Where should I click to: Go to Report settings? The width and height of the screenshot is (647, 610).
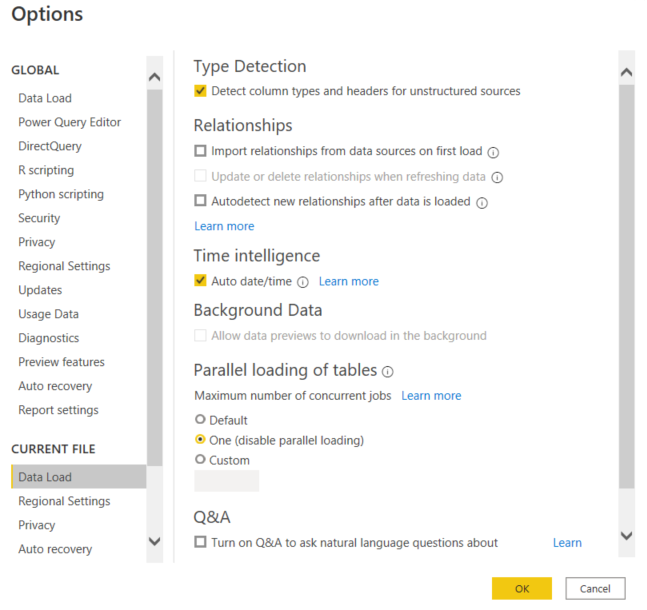click(58, 410)
